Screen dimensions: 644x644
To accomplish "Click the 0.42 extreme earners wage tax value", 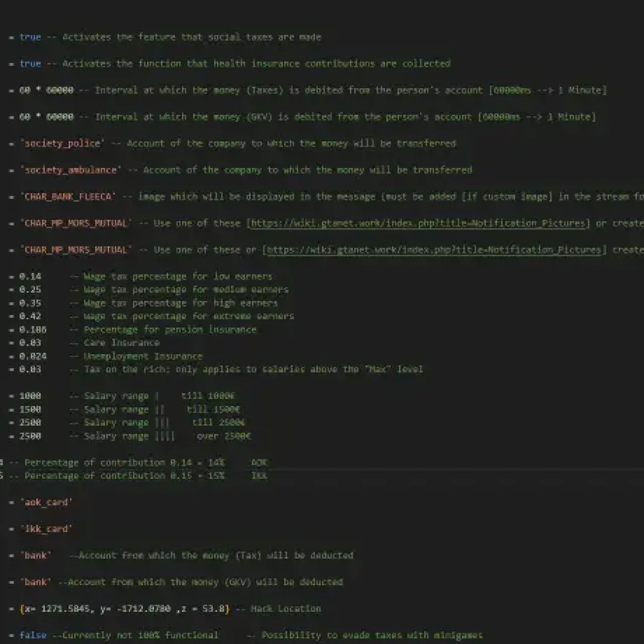I will click(30, 316).
